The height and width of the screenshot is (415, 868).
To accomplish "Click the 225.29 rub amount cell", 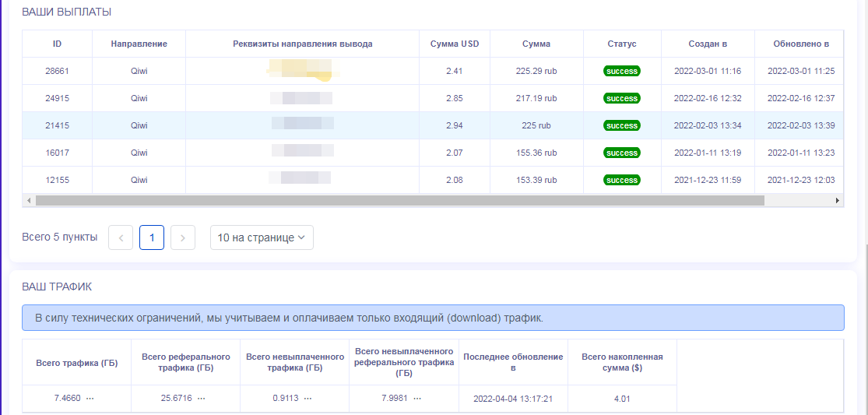I will coord(536,71).
